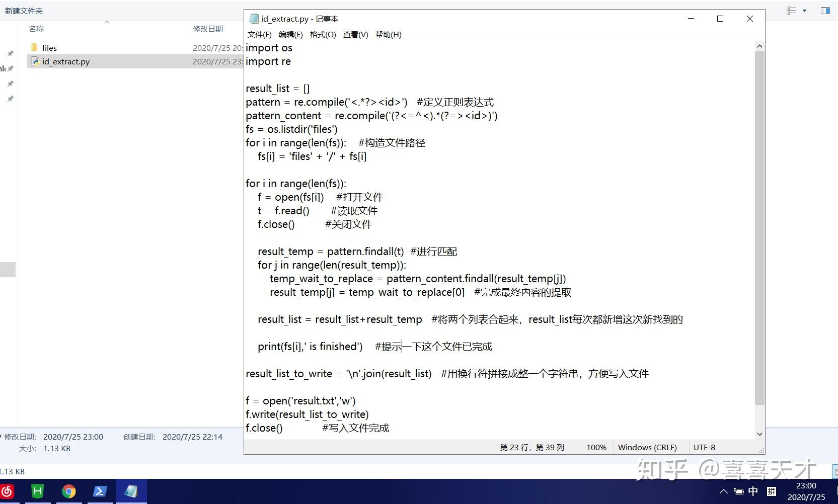Click the files folder date 2020/7/25 20:
Screen dimensions: 838x504
pyautogui.click(x=217, y=48)
